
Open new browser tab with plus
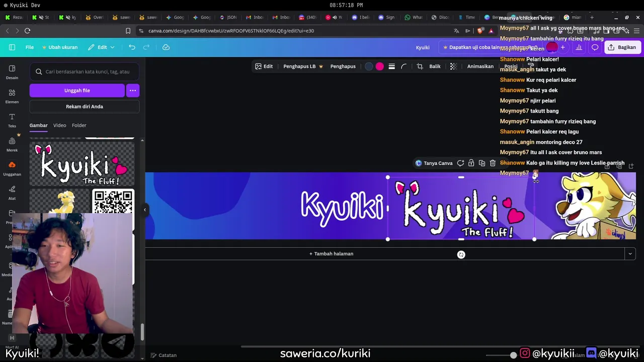tap(592, 17)
